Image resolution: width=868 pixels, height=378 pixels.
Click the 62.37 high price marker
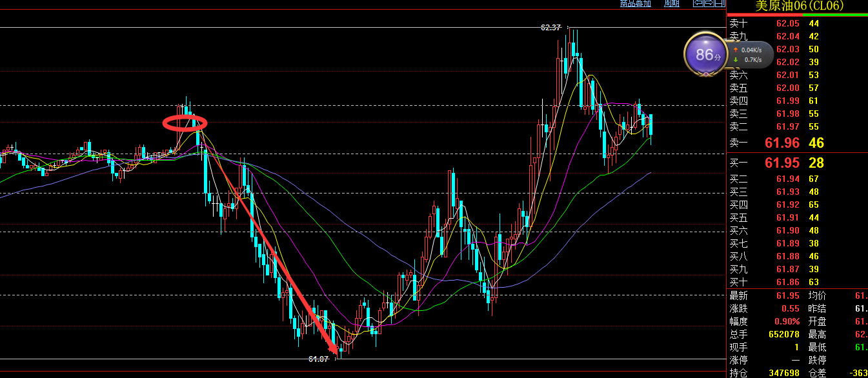(550, 28)
